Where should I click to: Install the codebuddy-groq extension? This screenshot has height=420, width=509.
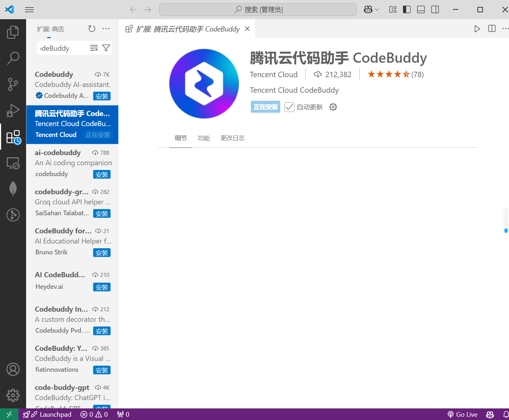click(102, 213)
